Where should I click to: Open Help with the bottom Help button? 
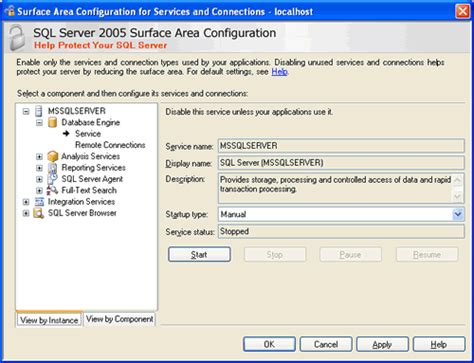pos(439,344)
